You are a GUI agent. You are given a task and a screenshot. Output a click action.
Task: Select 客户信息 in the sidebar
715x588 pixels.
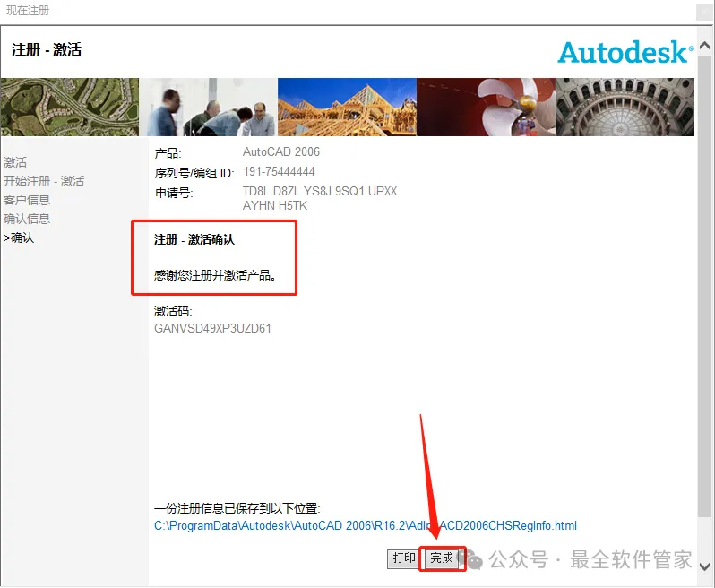(x=27, y=200)
